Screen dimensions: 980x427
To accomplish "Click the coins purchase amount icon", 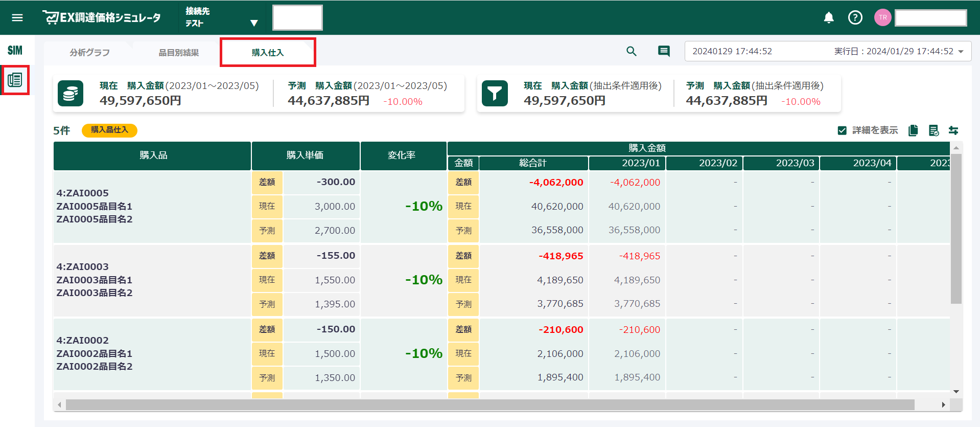I will pyautogui.click(x=71, y=94).
